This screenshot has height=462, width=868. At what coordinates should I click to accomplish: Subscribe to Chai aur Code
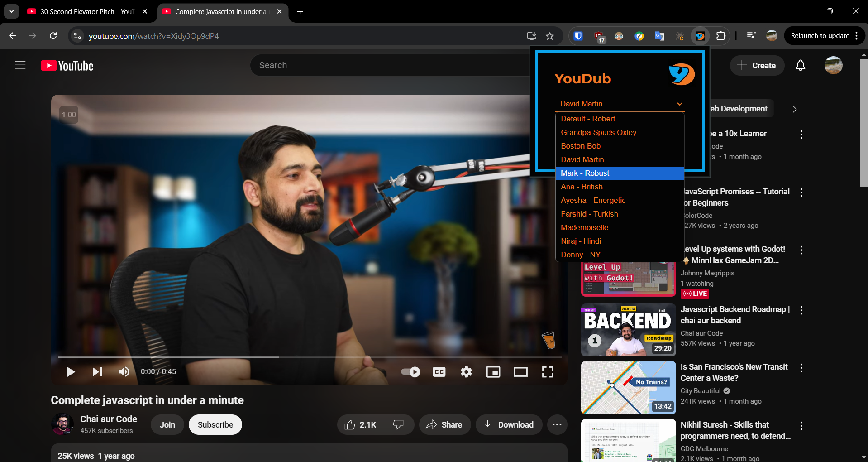pos(215,424)
